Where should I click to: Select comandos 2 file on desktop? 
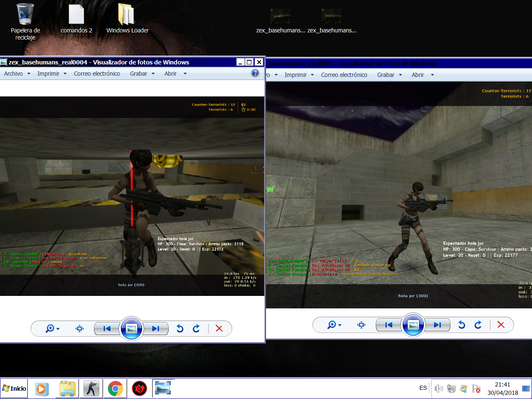click(76, 19)
